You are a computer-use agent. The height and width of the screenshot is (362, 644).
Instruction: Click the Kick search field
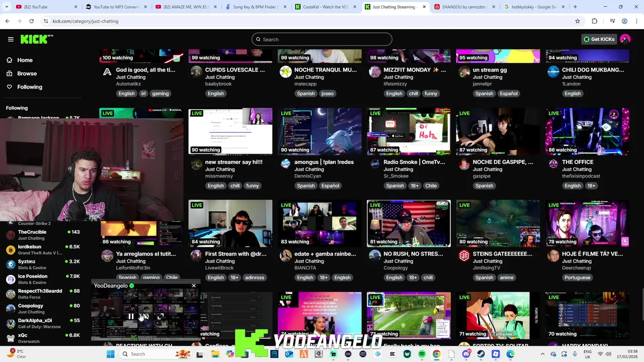tap(322, 39)
